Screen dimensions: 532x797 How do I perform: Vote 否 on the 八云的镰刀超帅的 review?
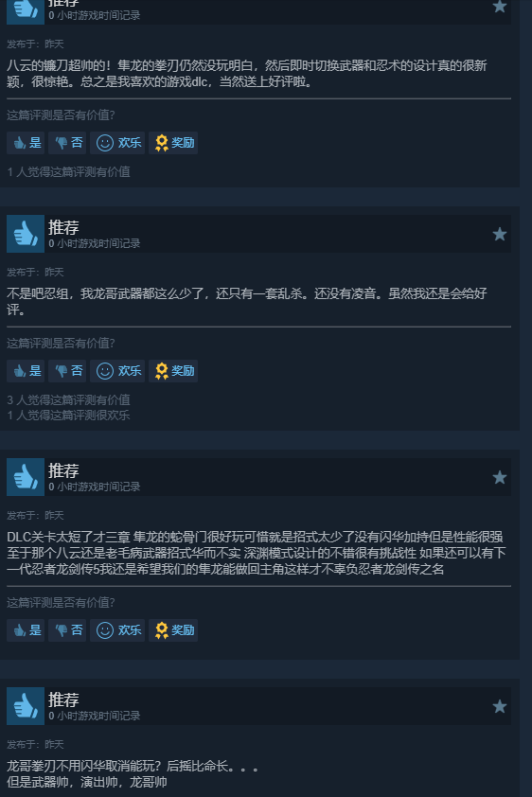coord(67,143)
